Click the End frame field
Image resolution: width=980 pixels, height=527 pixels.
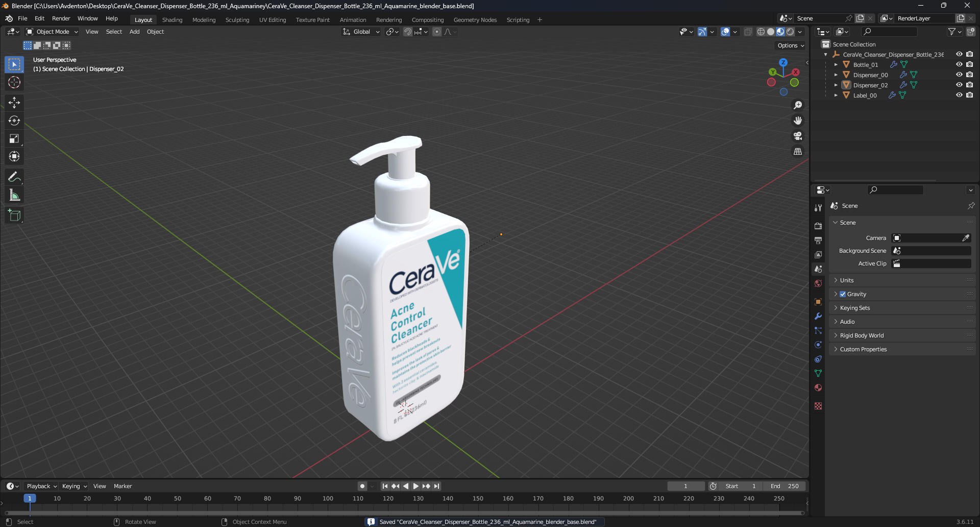pyautogui.click(x=785, y=486)
